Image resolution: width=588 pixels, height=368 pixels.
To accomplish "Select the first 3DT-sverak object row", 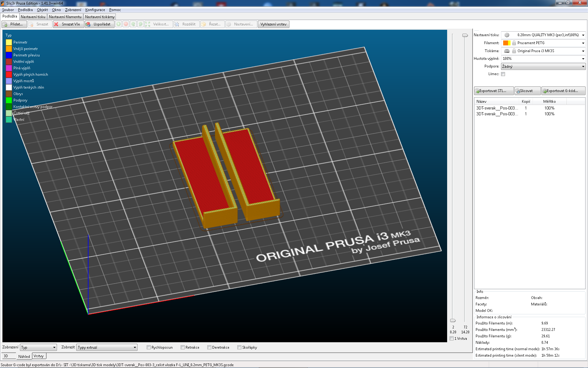I will tap(530, 108).
